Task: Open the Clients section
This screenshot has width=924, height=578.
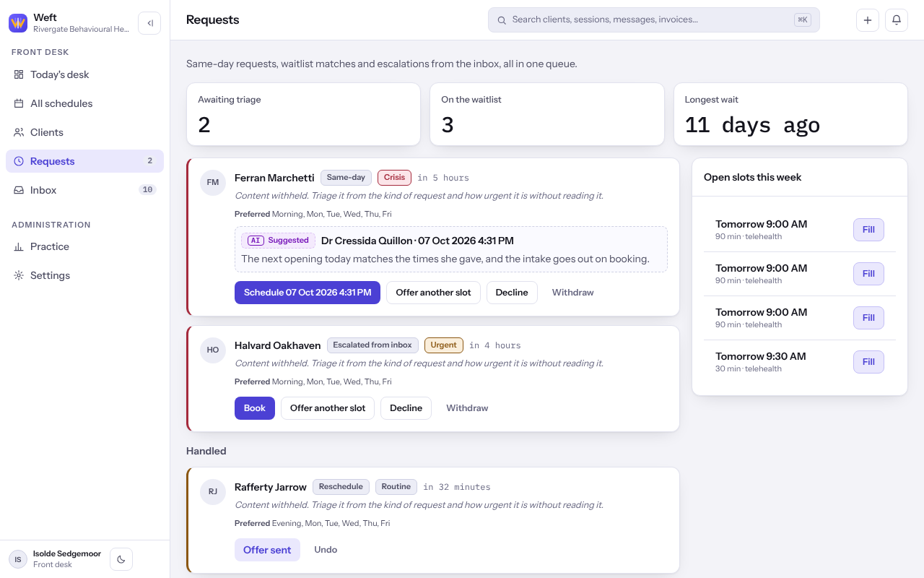Action: 84,132
